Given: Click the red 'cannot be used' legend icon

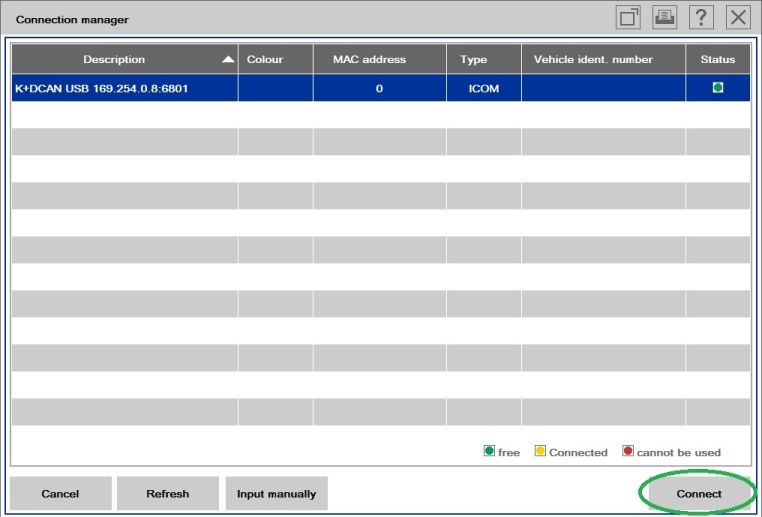Looking at the screenshot, I should [x=628, y=452].
